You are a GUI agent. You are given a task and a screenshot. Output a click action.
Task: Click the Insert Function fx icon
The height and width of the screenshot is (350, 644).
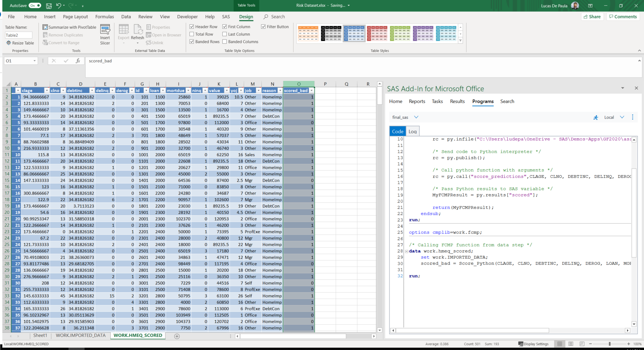pos(78,61)
